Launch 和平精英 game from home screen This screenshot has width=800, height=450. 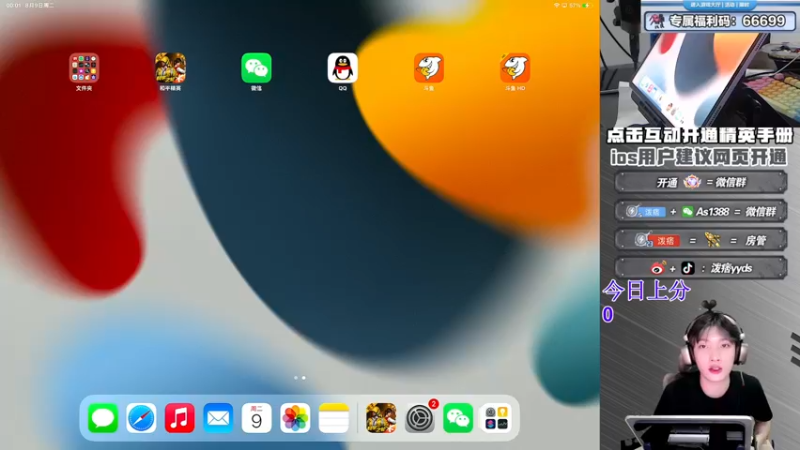point(170,68)
